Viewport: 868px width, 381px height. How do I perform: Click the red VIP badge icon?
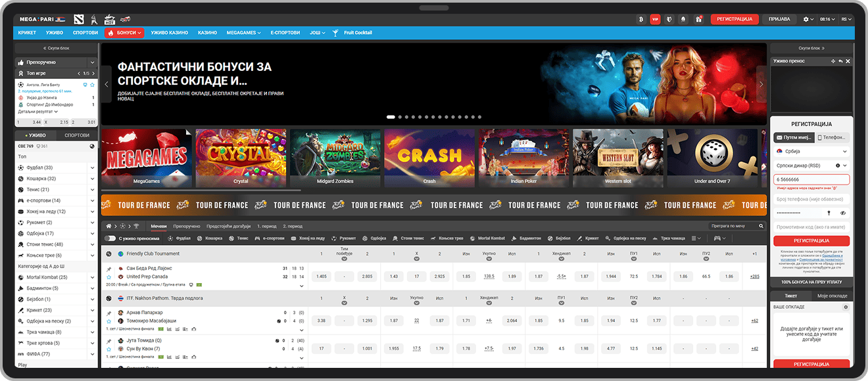click(655, 19)
